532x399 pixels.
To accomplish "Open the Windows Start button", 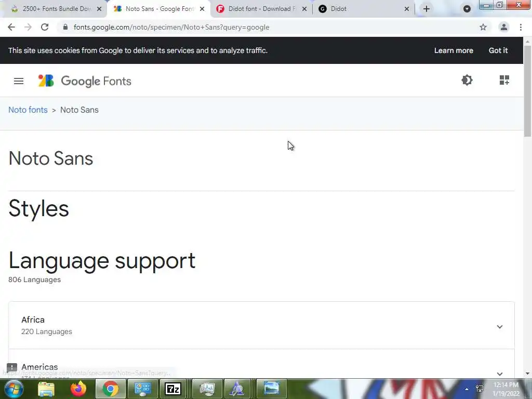I will click(x=14, y=389).
